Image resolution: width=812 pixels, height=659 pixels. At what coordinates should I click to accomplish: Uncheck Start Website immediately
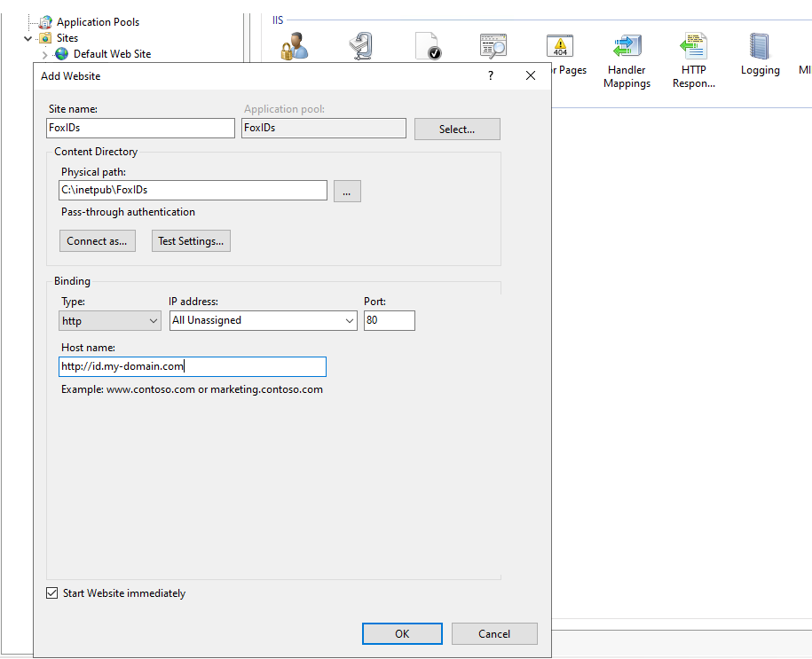(51, 592)
